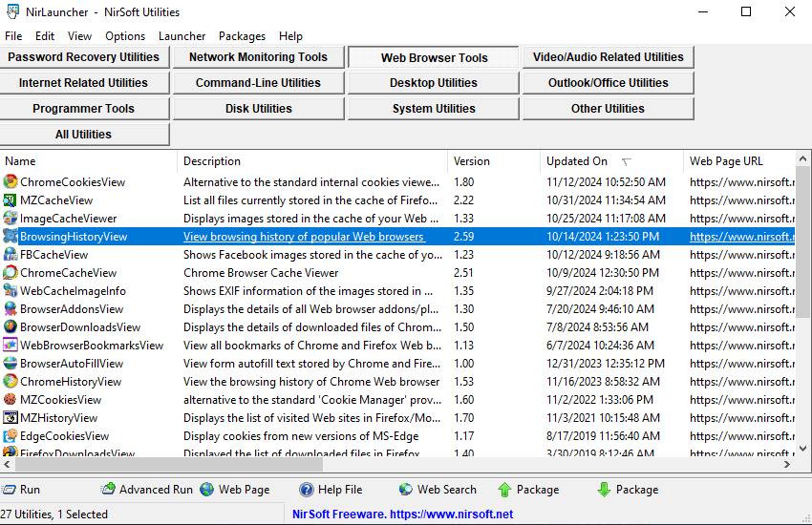The image size is (812, 525).
Task: Click the NirLauncher title bar icon
Action: click(12, 11)
